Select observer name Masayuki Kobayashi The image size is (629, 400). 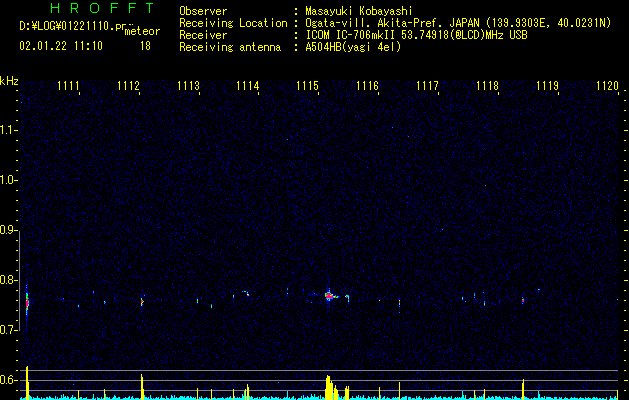pyautogui.click(x=359, y=11)
